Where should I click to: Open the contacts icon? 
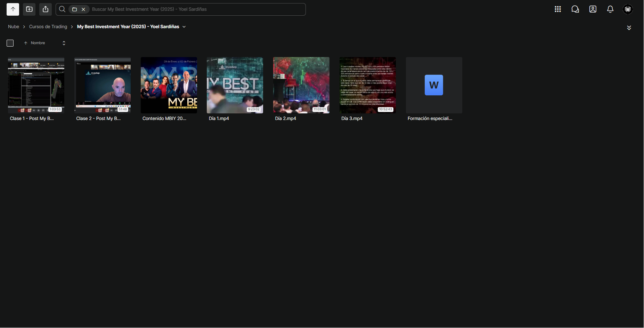click(593, 9)
